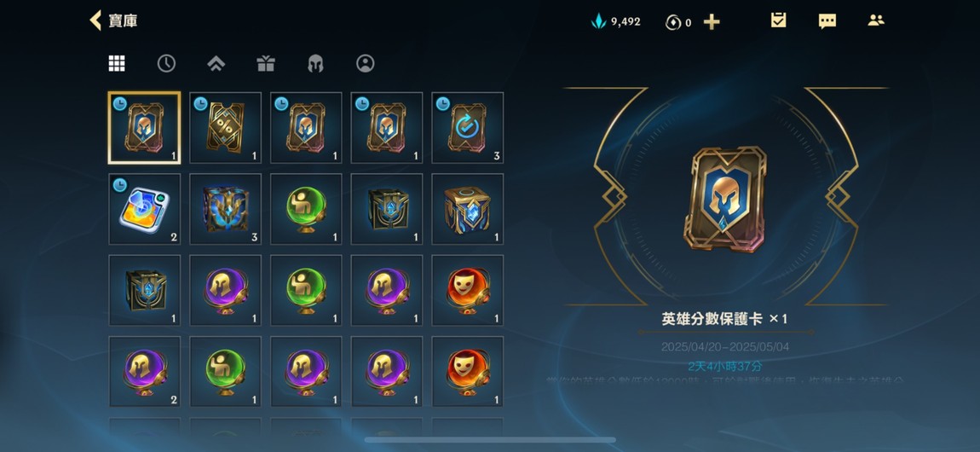Select the rainbow boost item with quantity 2
Screen dimensions: 980x452
(x=144, y=209)
